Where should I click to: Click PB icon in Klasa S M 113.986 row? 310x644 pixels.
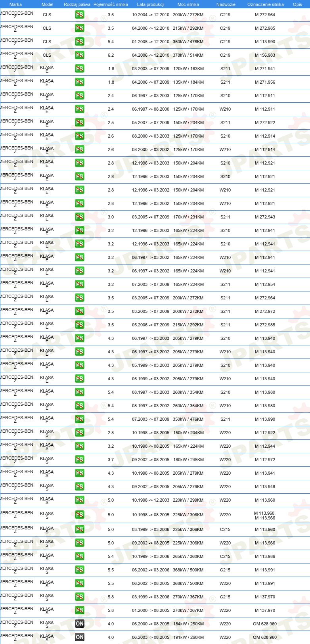click(x=79, y=557)
